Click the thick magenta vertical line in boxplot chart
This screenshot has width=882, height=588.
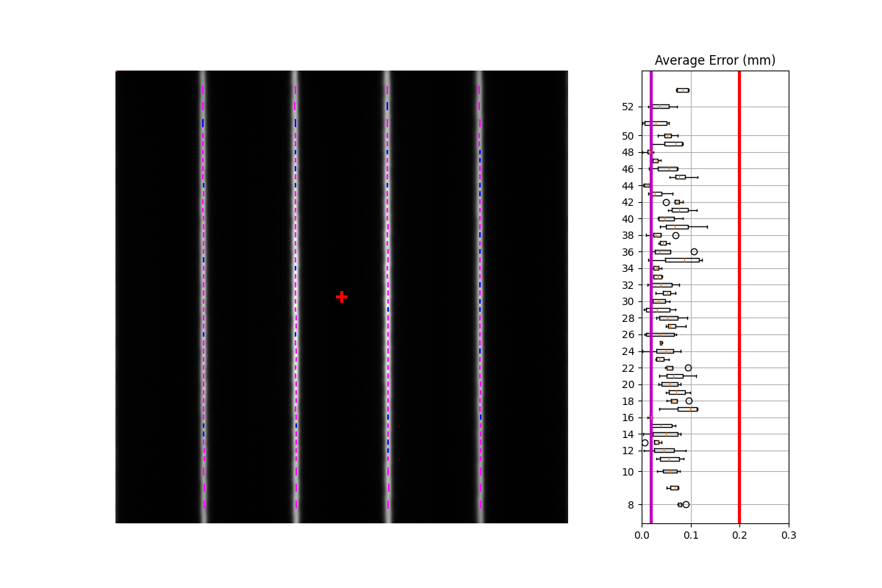(x=651, y=294)
